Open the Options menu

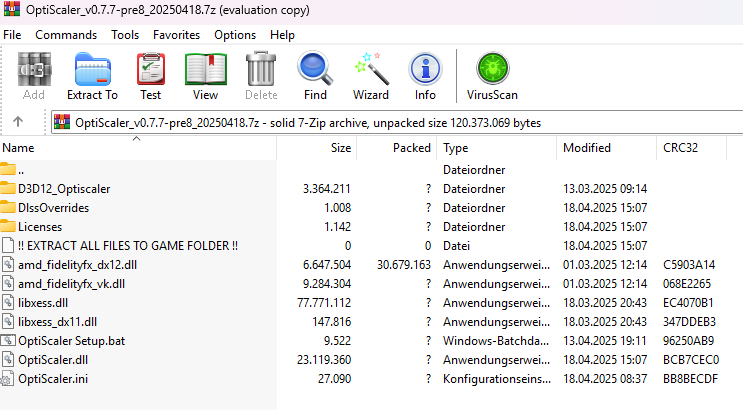point(235,35)
